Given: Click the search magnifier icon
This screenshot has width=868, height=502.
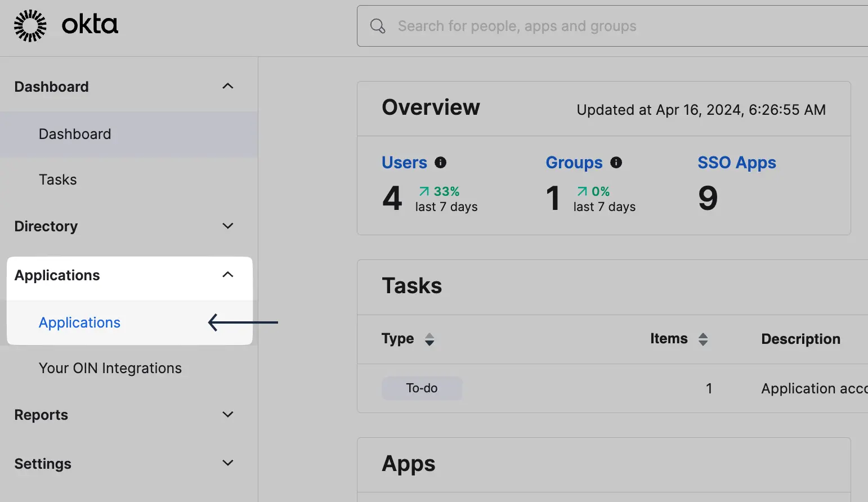Looking at the screenshot, I should click(x=377, y=26).
